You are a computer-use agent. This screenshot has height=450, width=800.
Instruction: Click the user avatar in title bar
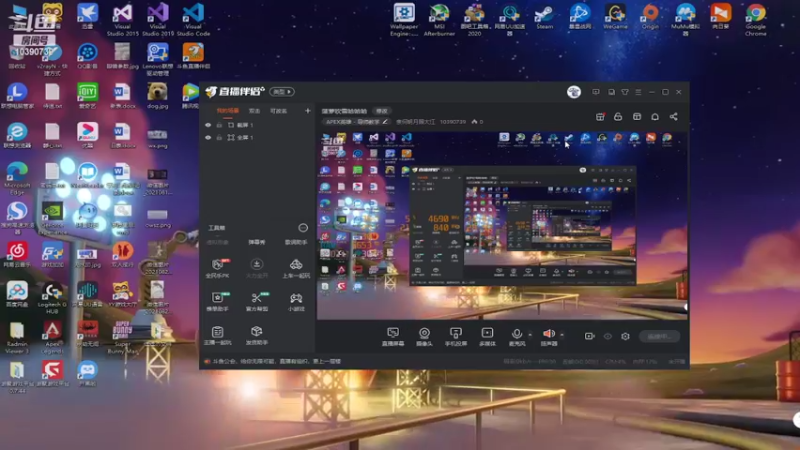(574, 92)
